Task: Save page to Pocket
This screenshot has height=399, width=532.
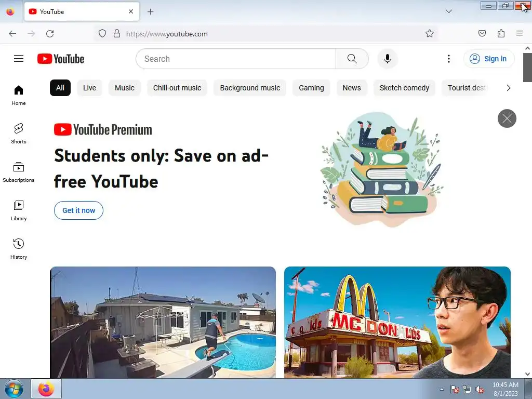Action: [x=482, y=34]
